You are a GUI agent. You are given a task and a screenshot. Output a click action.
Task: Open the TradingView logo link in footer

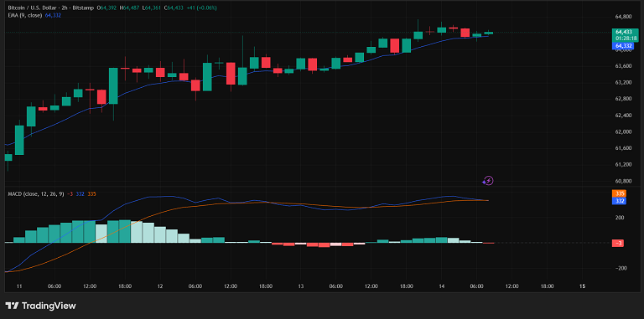tap(40, 306)
